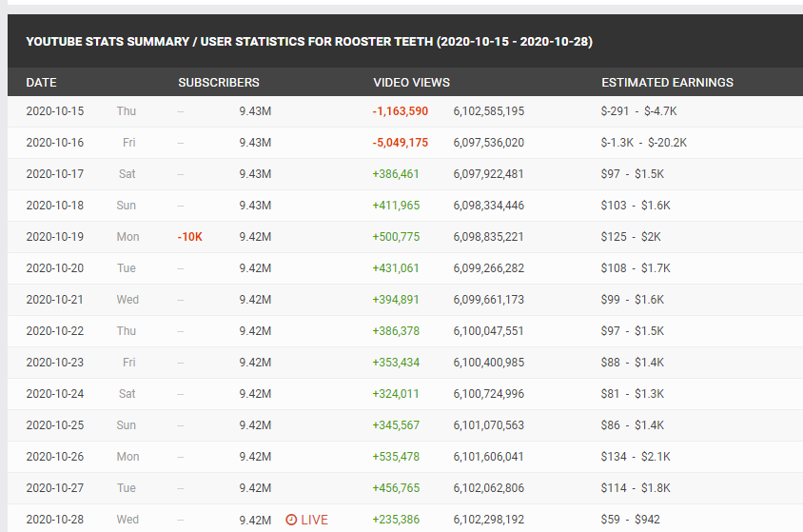
Task: Click the ESTIMATED EARNINGS column header
Action: pyautogui.click(x=667, y=83)
